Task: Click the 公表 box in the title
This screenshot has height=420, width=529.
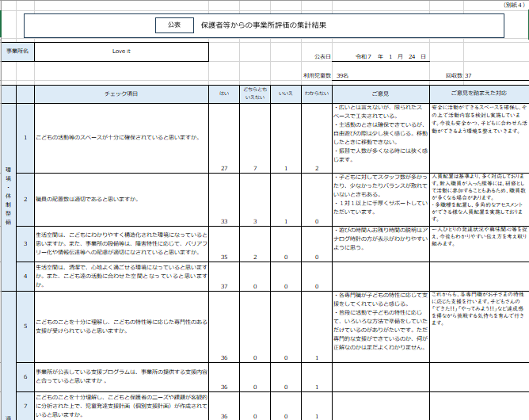Action: [x=173, y=25]
